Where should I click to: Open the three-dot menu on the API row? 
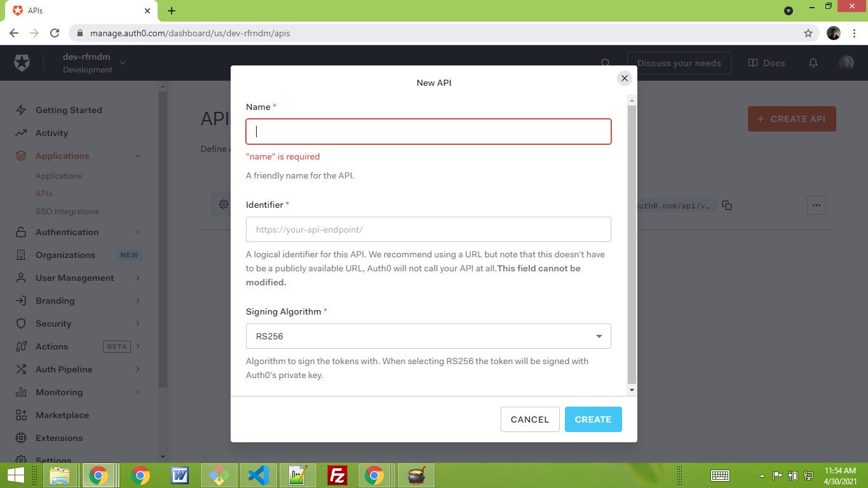click(x=817, y=205)
